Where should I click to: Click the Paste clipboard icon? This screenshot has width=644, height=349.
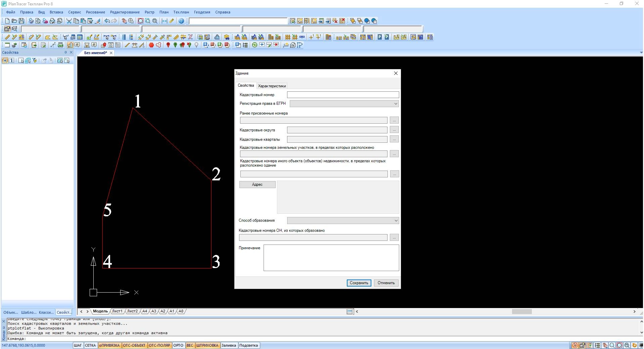tap(83, 21)
